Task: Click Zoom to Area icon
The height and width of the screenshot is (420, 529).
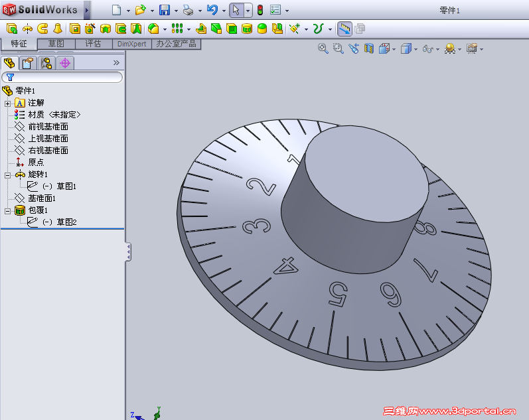Action: point(338,49)
